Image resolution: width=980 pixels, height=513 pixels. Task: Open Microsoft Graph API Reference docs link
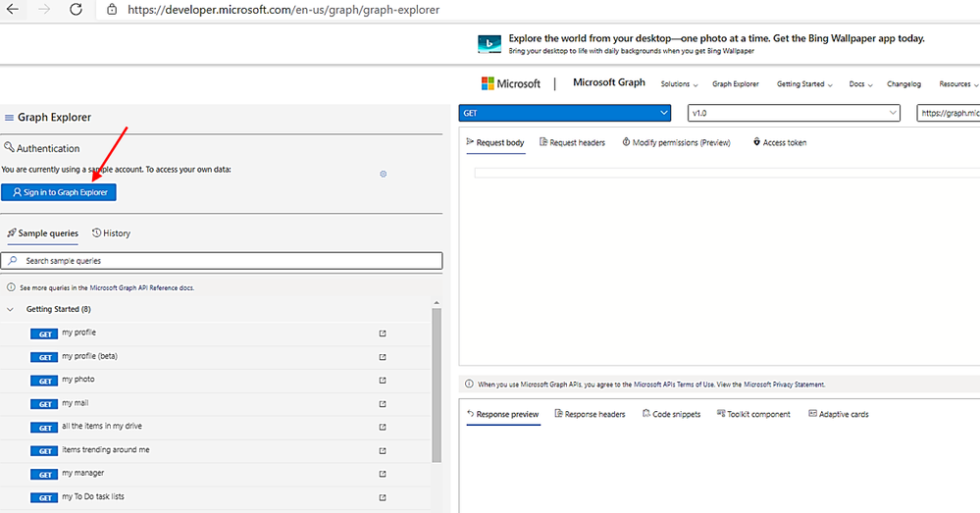point(142,288)
